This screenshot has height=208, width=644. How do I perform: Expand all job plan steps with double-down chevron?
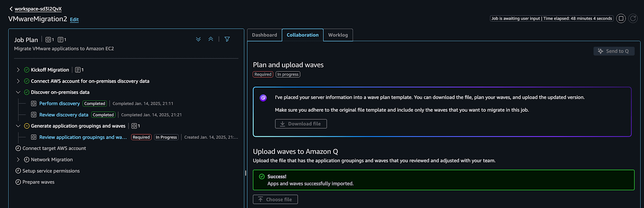(x=198, y=39)
